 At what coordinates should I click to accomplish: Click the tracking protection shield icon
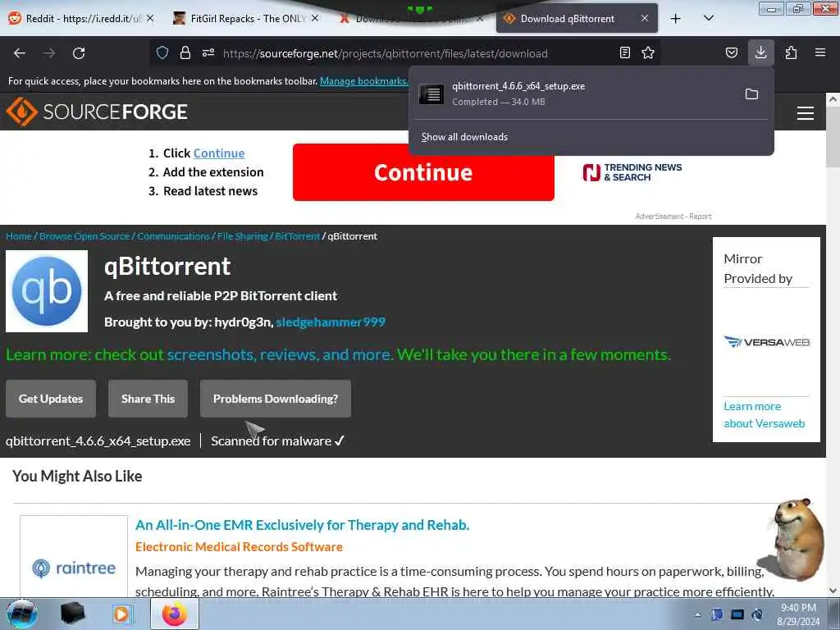pyautogui.click(x=162, y=52)
